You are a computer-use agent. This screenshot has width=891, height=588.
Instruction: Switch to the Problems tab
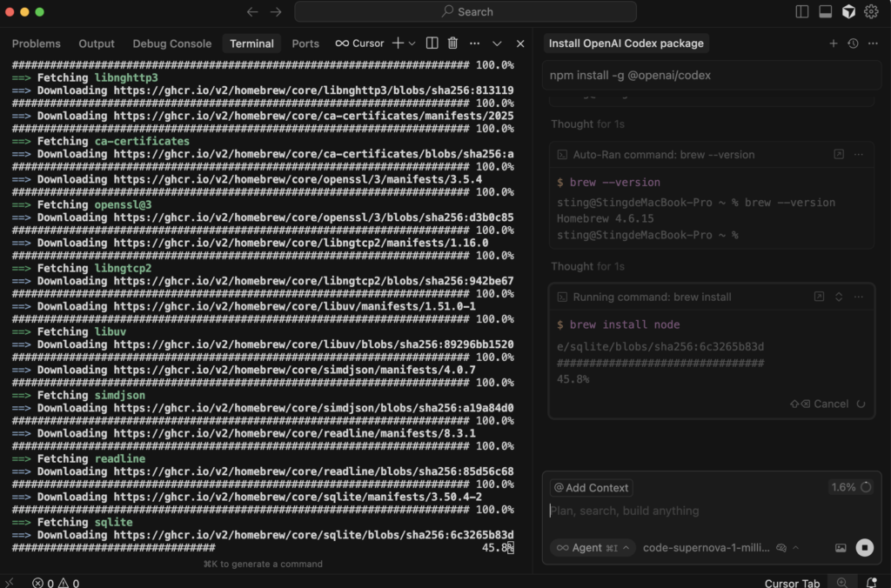[36, 43]
